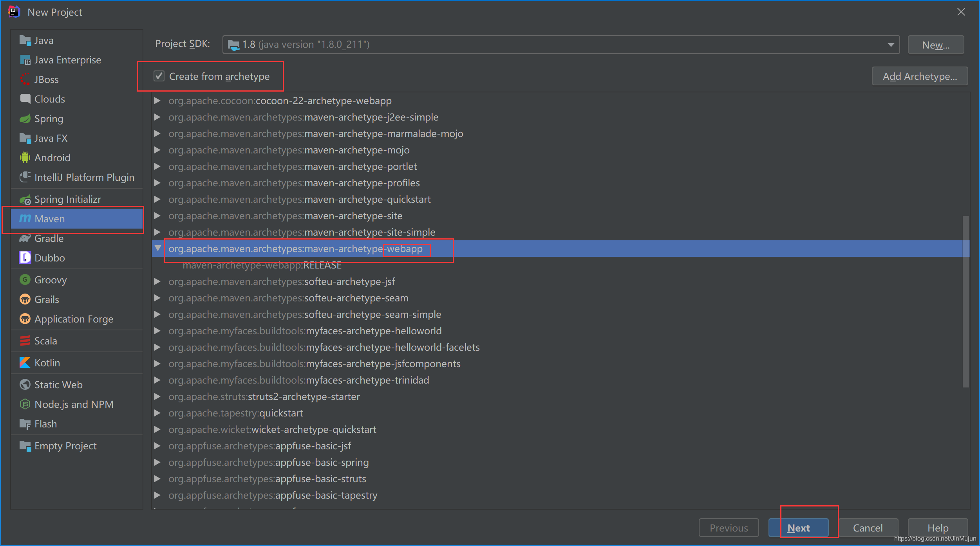
Task: Select the Clouds icon
Action: [25, 99]
